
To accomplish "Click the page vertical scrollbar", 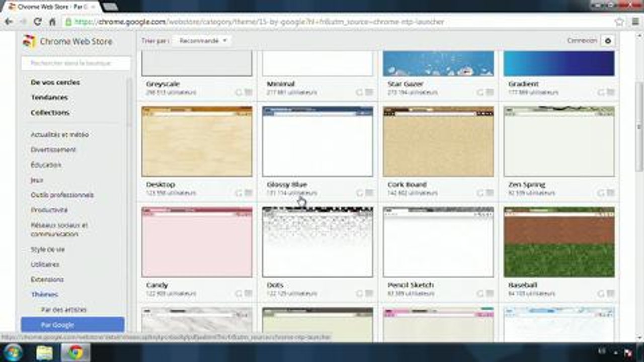I will click(639, 126).
